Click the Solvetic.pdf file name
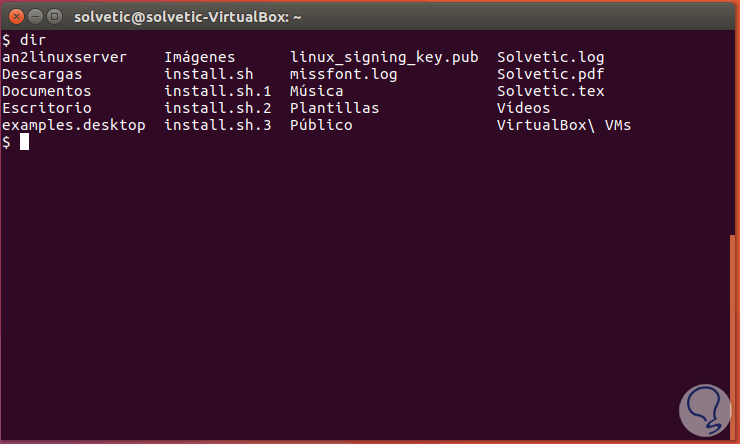 coord(550,75)
